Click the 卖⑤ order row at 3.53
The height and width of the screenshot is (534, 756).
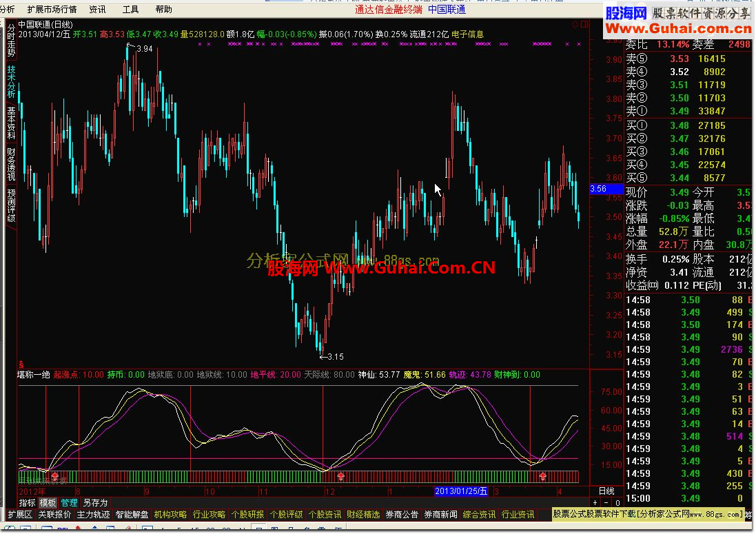point(688,59)
